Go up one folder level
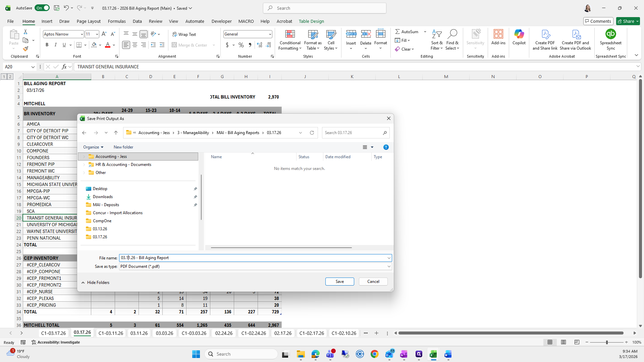This screenshot has height=362, width=644. (116, 133)
